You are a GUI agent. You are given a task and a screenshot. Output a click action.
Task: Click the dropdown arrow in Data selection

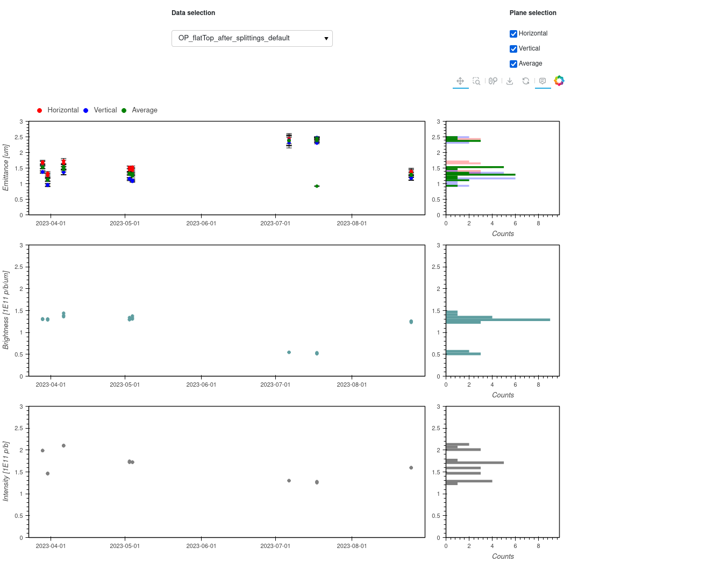click(326, 39)
